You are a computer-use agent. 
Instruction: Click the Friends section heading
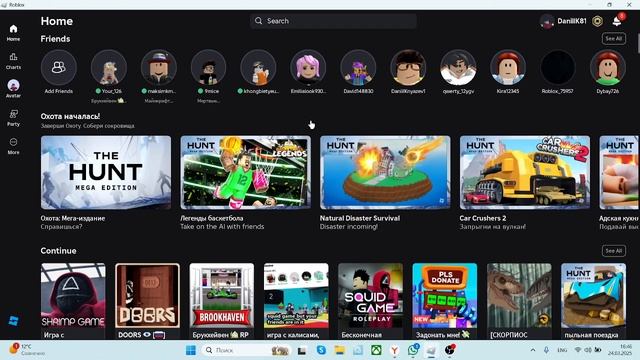tap(56, 39)
